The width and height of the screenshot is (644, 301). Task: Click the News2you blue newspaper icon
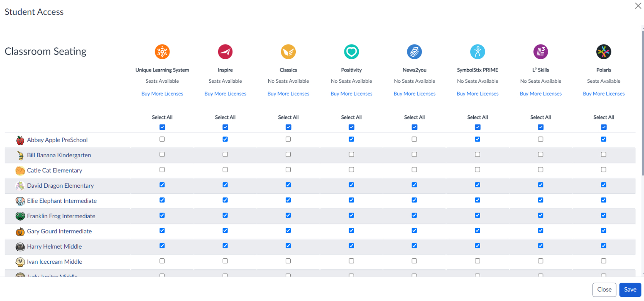415,52
